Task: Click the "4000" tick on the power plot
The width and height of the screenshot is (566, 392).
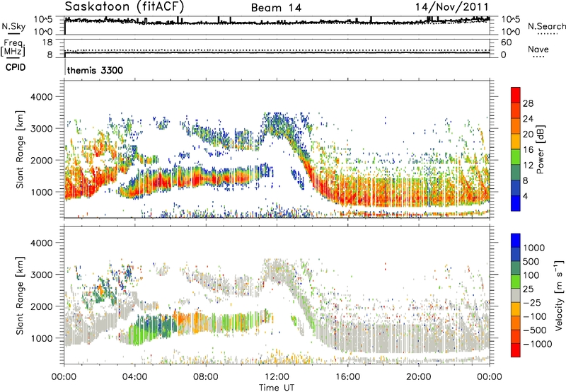Action: [x=41, y=97]
